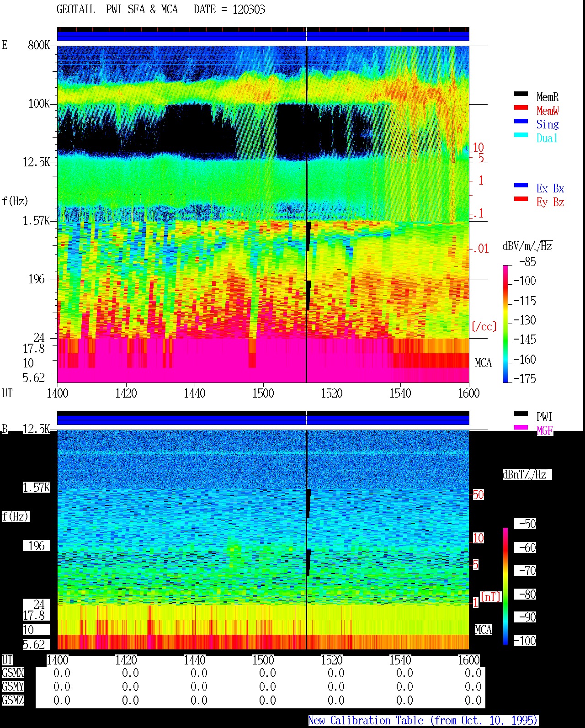Click the upper panel 12.5K axis label
585x728 pixels.
(36, 162)
